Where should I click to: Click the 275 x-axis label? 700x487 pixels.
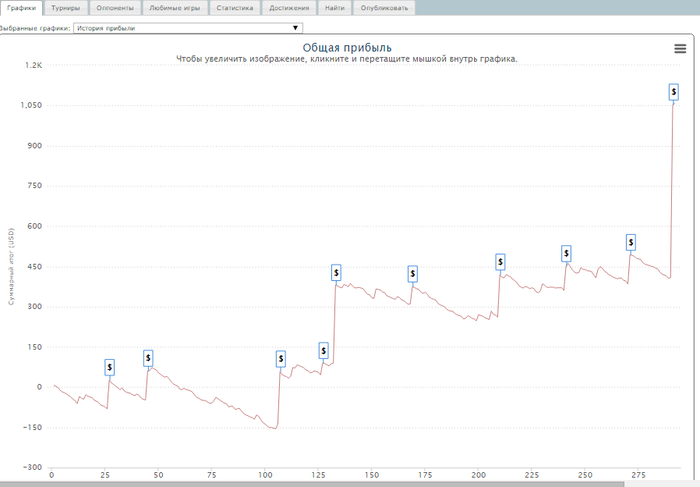(x=638, y=475)
